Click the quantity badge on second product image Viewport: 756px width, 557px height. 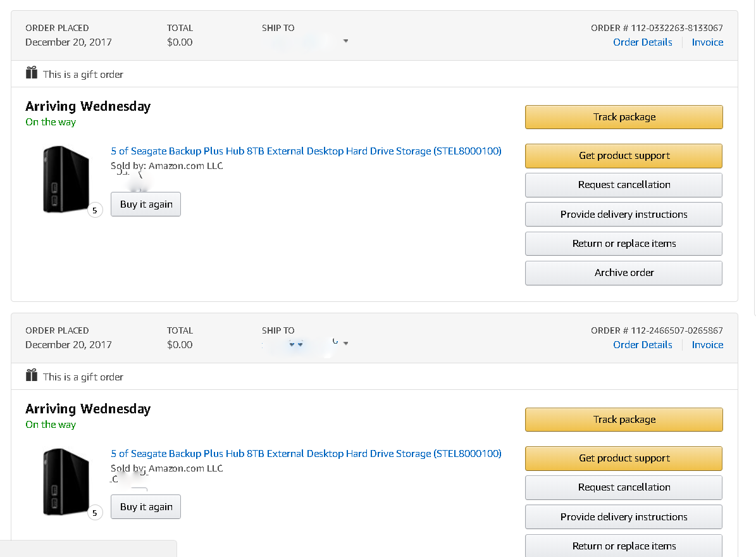tap(95, 513)
